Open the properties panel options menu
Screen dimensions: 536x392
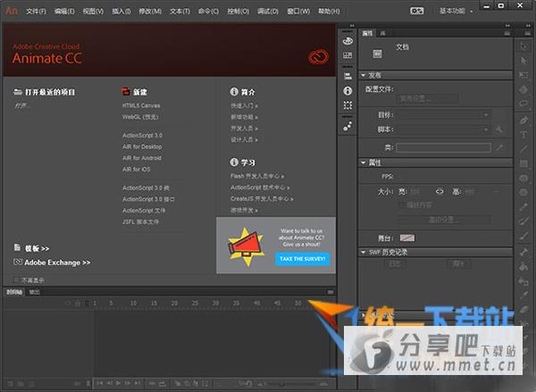click(x=507, y=33)
